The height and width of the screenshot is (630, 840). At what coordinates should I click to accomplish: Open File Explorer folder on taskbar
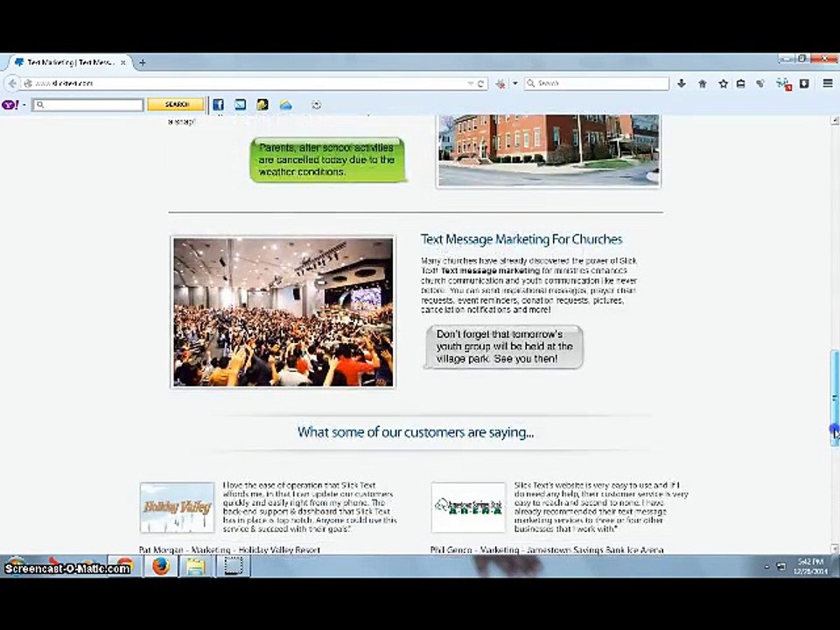click(195, 566)
